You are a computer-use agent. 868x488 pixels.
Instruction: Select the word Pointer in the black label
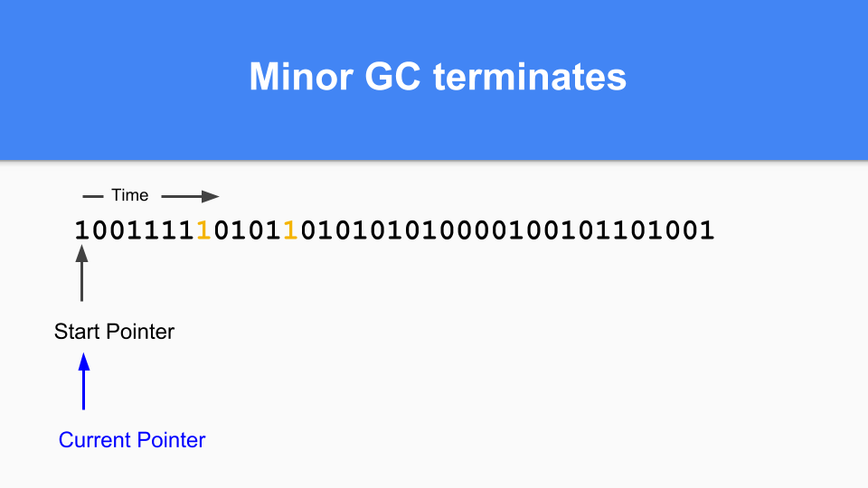(139, 332)
